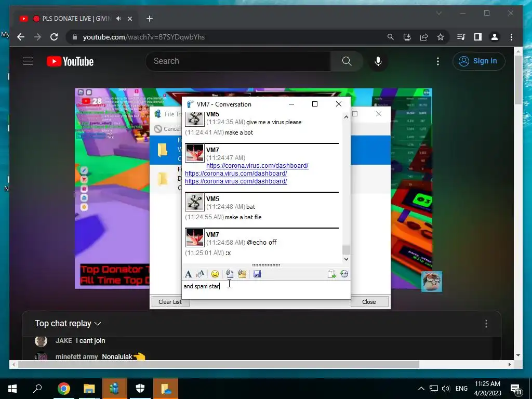Bookmark this tab with star icon

point(441,37)
